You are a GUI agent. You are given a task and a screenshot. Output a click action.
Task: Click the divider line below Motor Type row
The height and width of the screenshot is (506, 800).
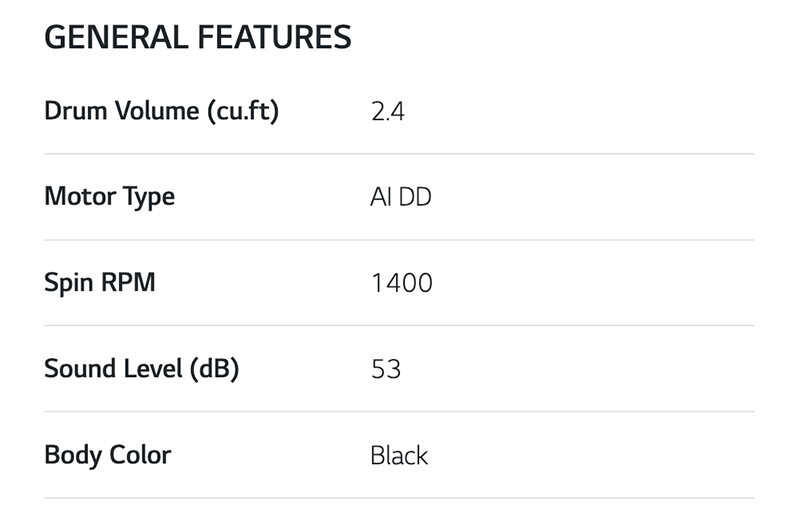[399, 240]
